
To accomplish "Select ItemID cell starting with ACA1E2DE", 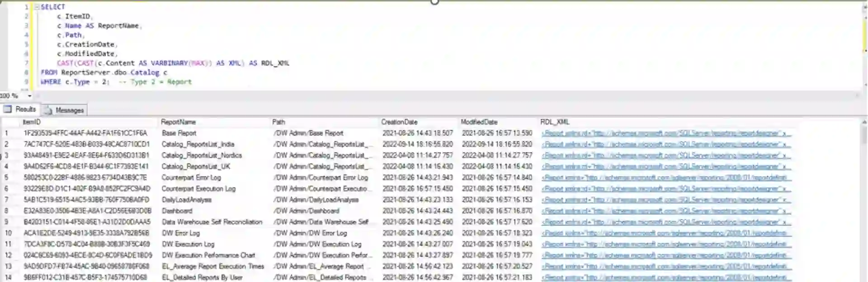I will point(86,233).
